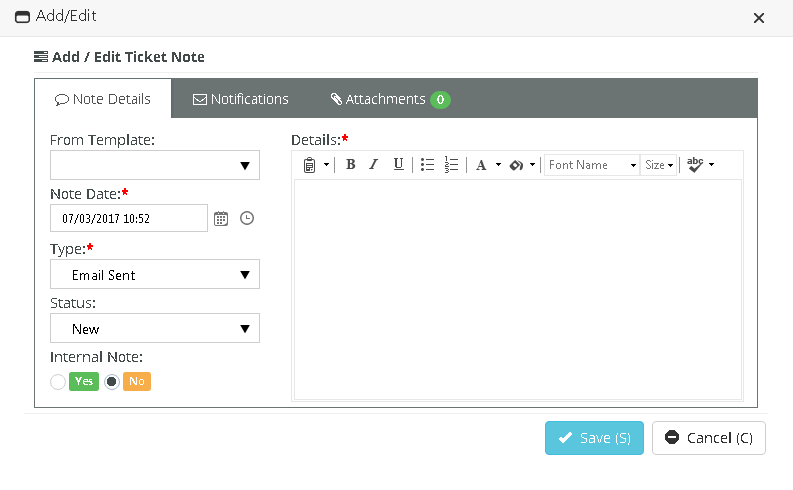Click the spell check abc icon

(695, 164)
